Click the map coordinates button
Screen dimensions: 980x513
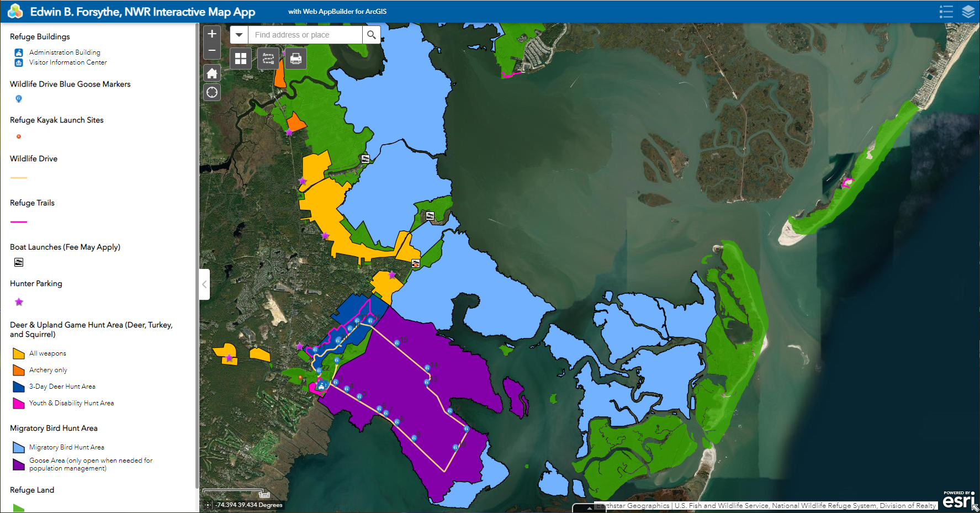coord(208,505)
